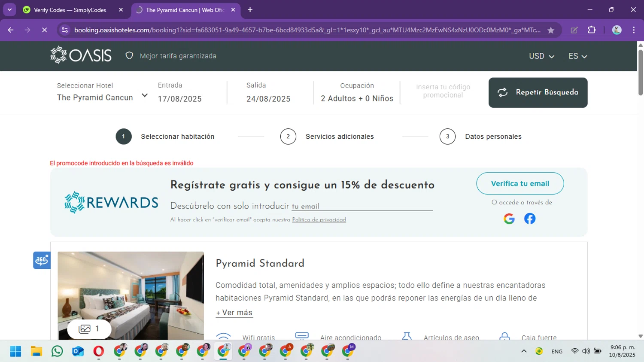Open the Chrome taskbar icon with A badge
Screen dimensions: 644x362
tap(286, 351)
